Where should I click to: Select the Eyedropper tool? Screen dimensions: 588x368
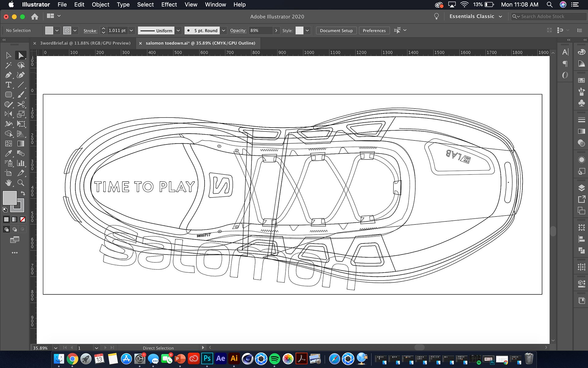click(x=8, y=153)
